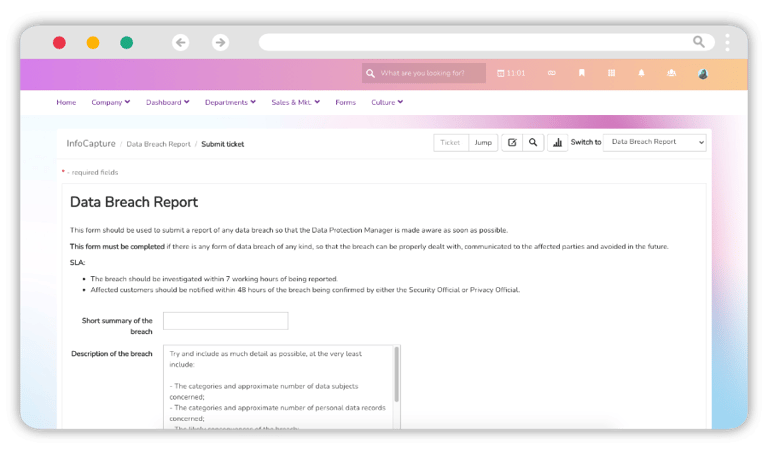Screen dimensions: 768x455
Task: Open the apps grid icon
Action: pos(611,73)
